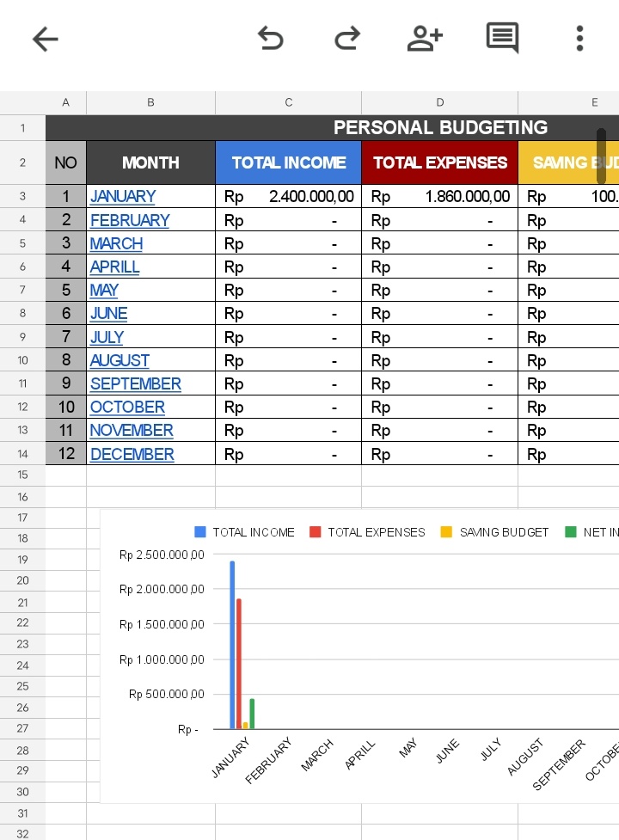Open the AUGUST sheet link
The height and width of the screenshot is (840, 619).
click(x=120, y=360)
